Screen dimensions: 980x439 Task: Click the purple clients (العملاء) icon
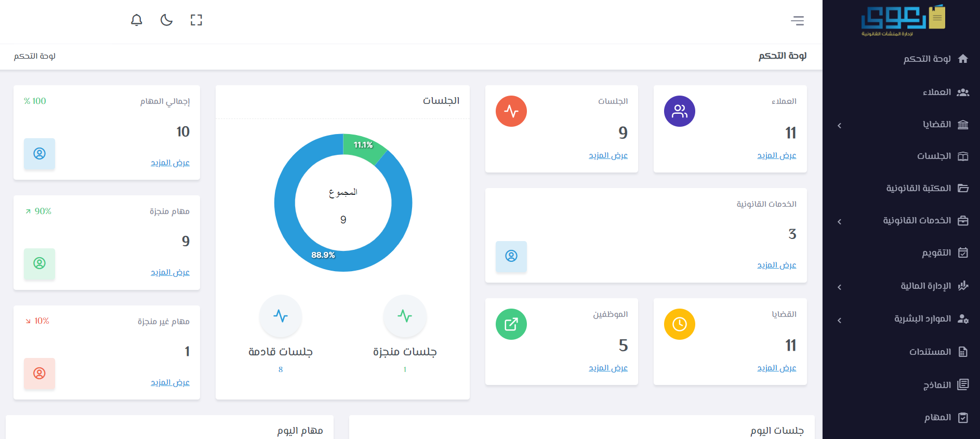coord(679,111)
